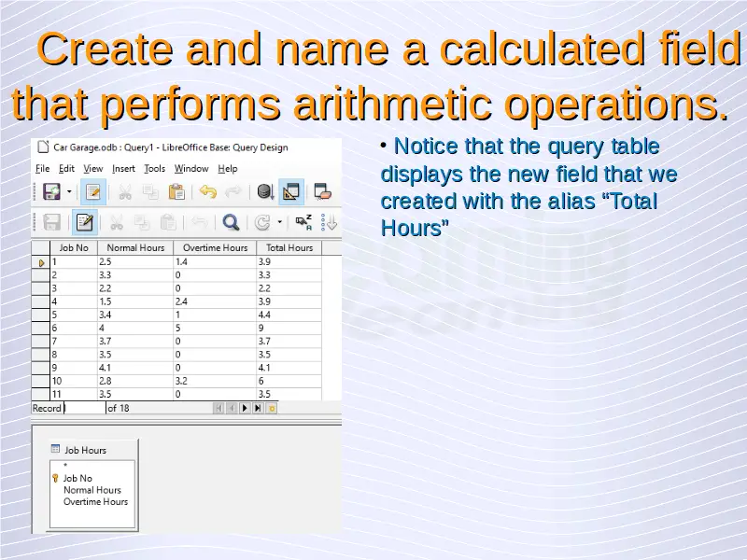Click Undo Data Entry in the data toolbar
This screenshot has width=747, height=560.
199,222
